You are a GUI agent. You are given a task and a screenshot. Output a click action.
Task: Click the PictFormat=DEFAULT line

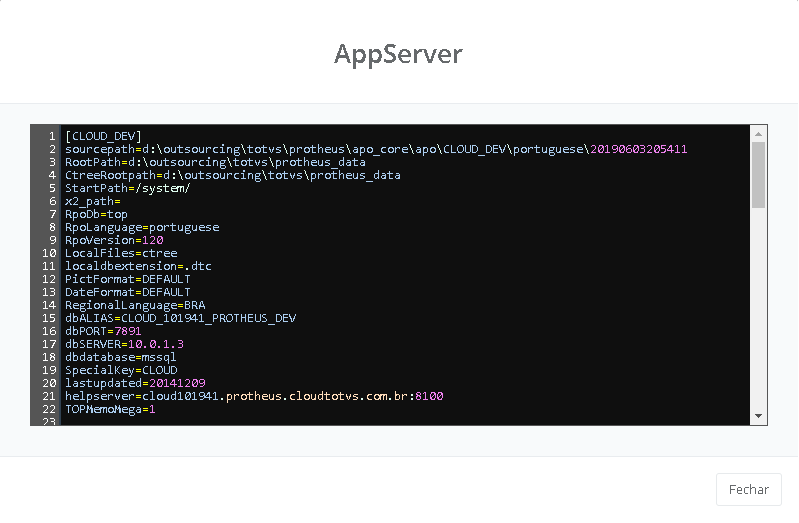(128, 279)
